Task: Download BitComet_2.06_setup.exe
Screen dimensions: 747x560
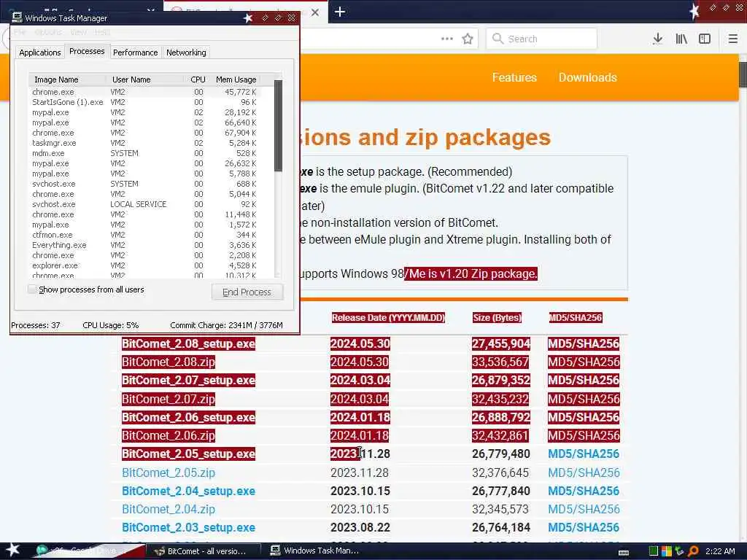Action: pos(189,418)
